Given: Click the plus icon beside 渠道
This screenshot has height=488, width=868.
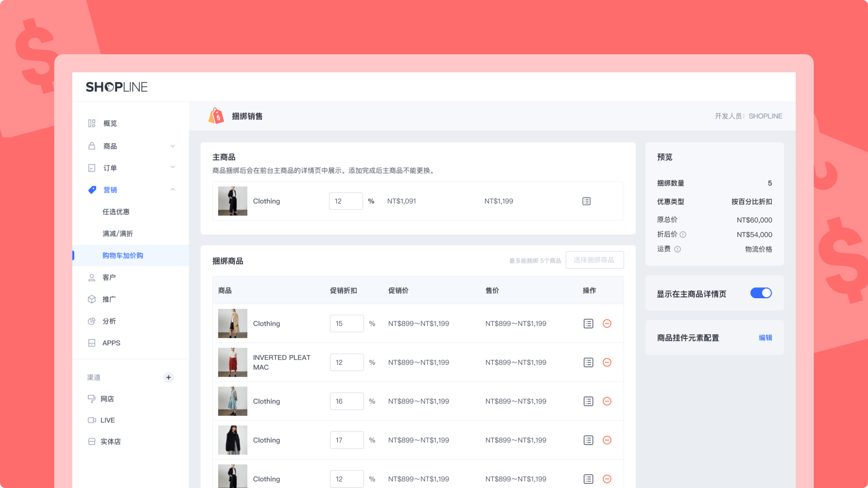Looking at the screenshot, I should (x=168, y=377).
